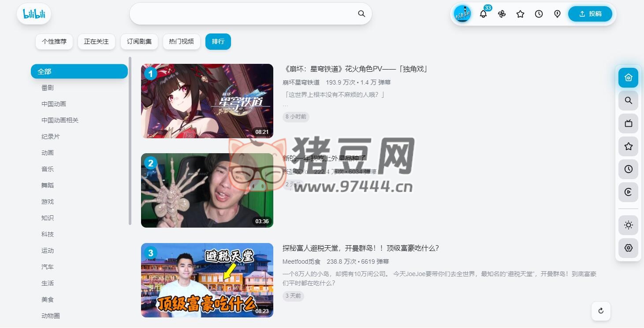Image resolution: width=644 pixels, height=328 pixels.
Task: Click the 3 天前 time tag
Action: pyautogui.click(x=293, y=296)
